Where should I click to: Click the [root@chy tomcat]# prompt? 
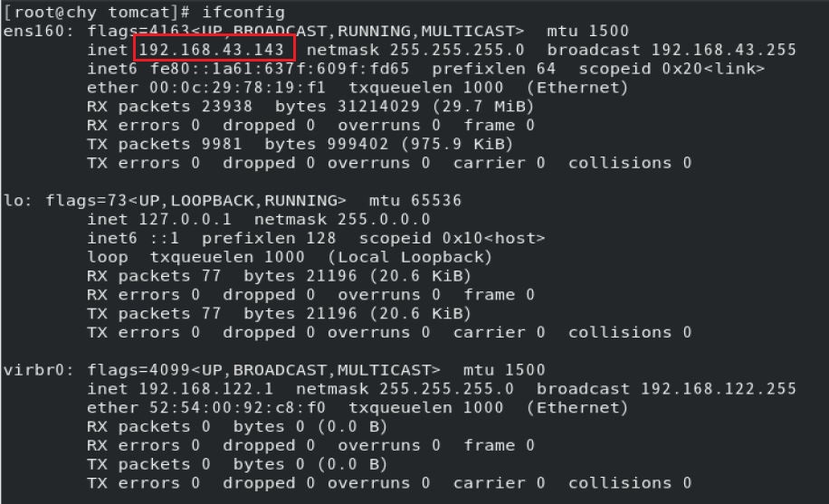click(x=97, y=12)
